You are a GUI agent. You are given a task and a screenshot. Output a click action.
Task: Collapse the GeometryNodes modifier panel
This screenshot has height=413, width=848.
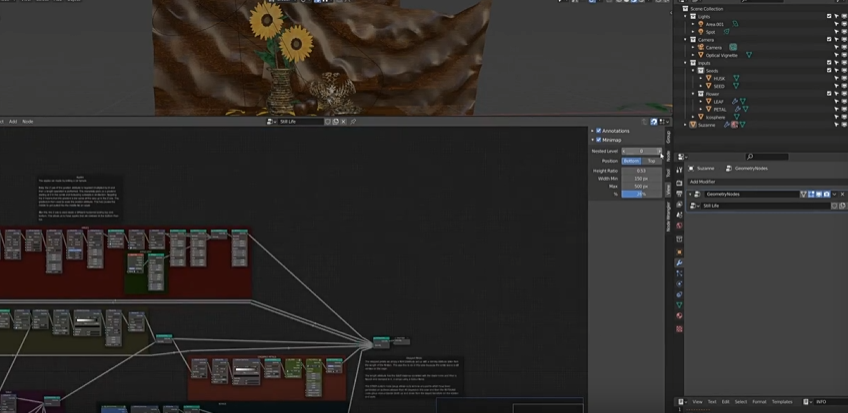coord(689,193)
